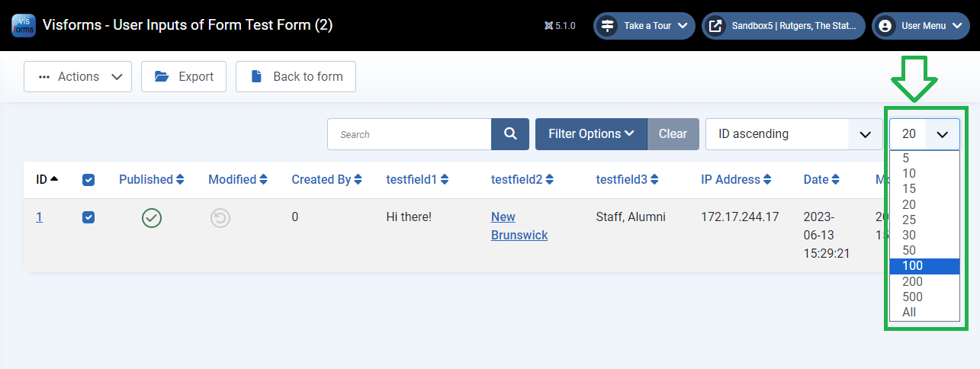Viewport: 980px width, 369px height.
Task: Select 100 from the list limit
Action: point(924,266)
